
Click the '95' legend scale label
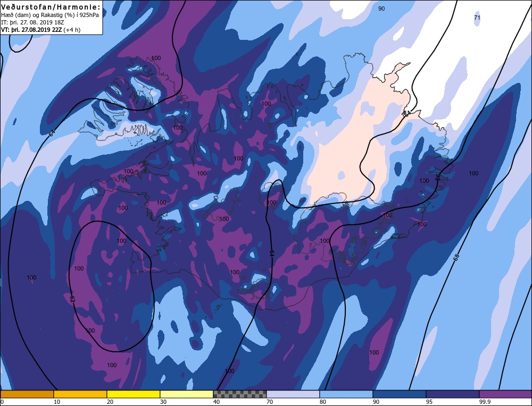[429, 402]
